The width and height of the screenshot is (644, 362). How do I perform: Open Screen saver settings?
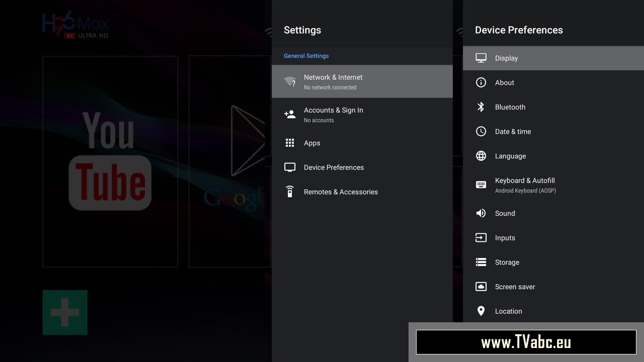515,287
